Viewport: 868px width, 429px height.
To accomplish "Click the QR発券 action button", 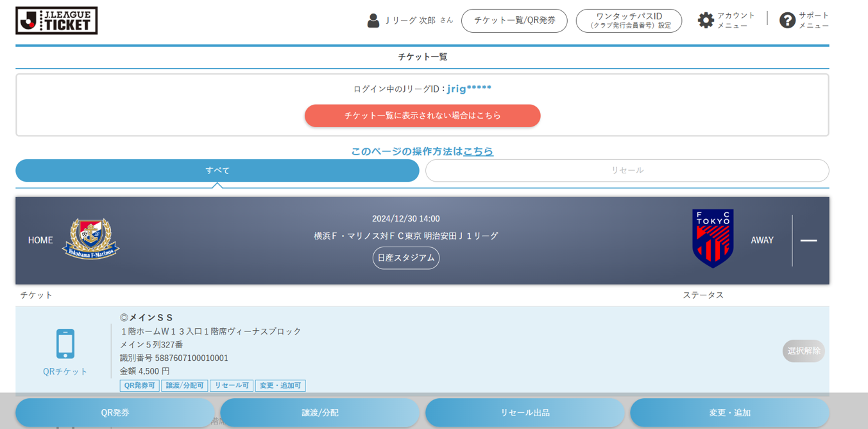I will [115, 413].
